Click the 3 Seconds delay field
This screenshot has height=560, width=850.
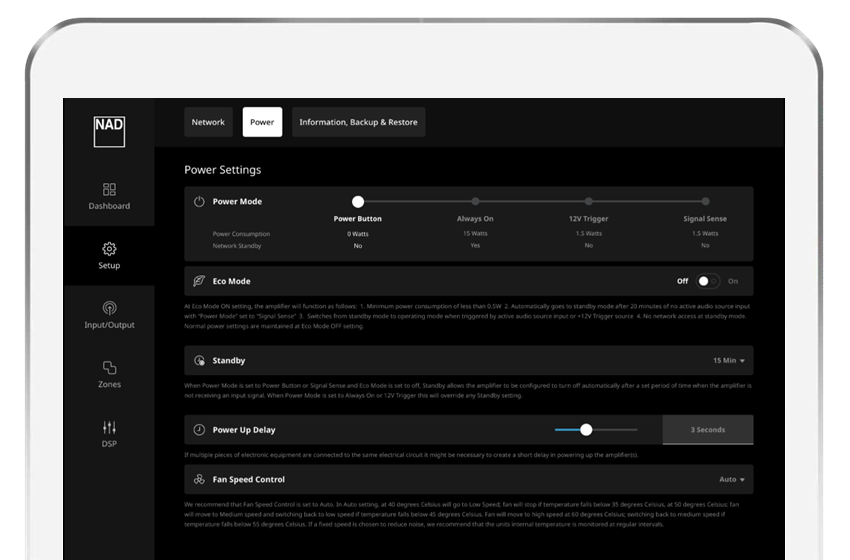coord(707,430)
